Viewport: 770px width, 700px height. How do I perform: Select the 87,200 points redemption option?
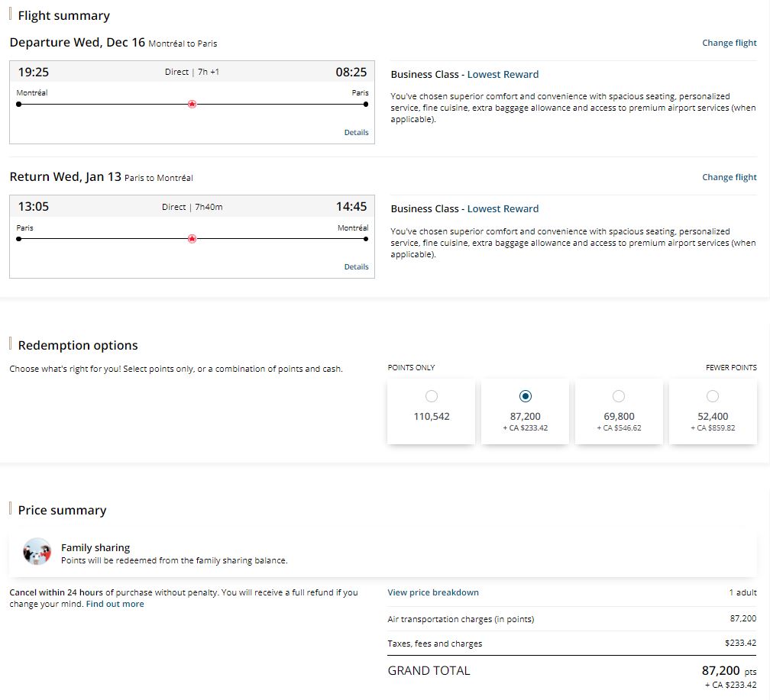(525, 396)
